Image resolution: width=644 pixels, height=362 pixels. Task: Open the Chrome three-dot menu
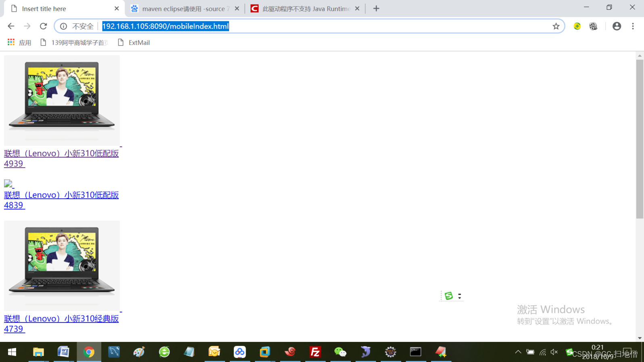(633, 26)
